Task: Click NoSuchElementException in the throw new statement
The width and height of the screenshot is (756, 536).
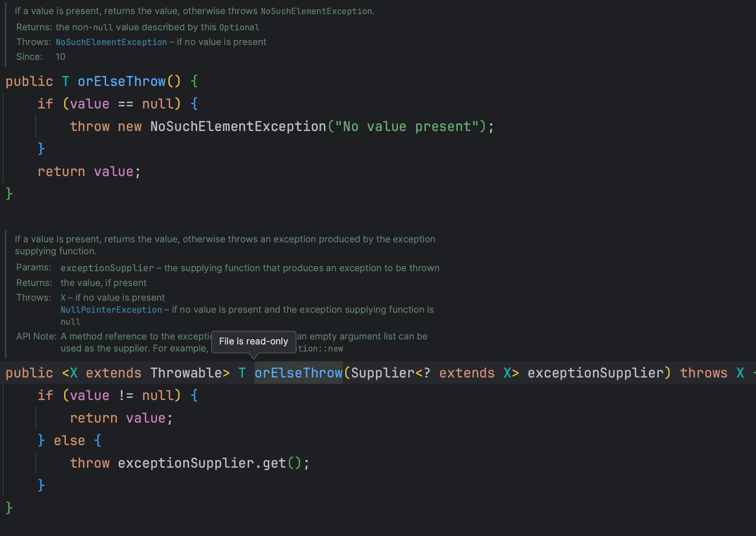Action: [238, 126]
